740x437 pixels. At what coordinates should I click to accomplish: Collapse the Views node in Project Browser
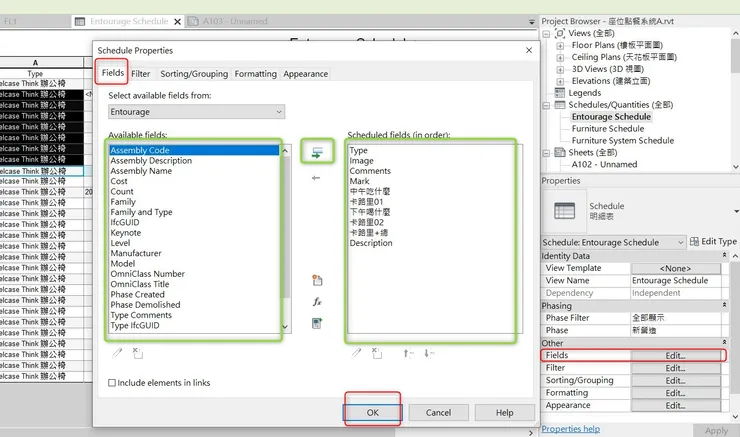547,34
